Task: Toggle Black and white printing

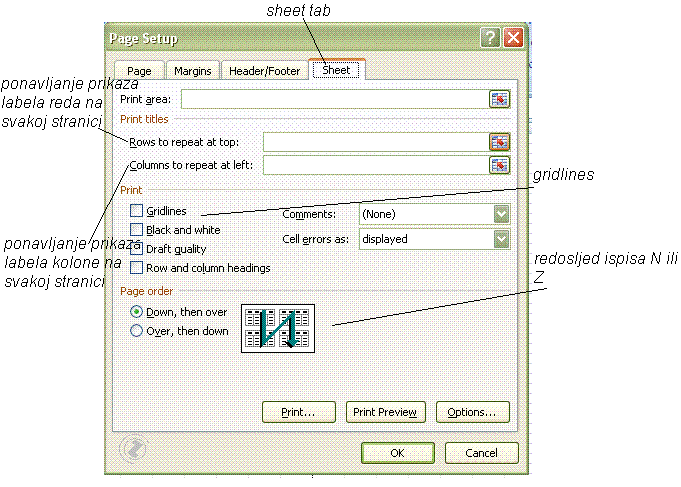Action: pos(136,230)
